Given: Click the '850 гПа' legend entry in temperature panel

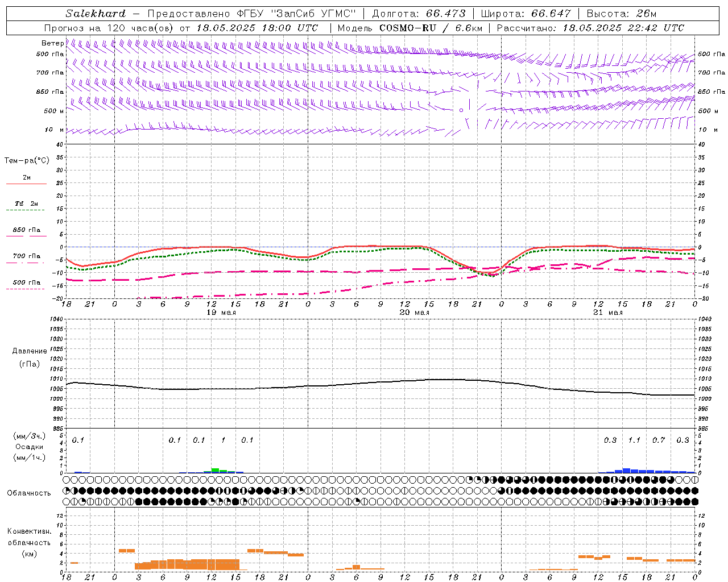Looking at the screenshot, I should [x=27, y=230].
